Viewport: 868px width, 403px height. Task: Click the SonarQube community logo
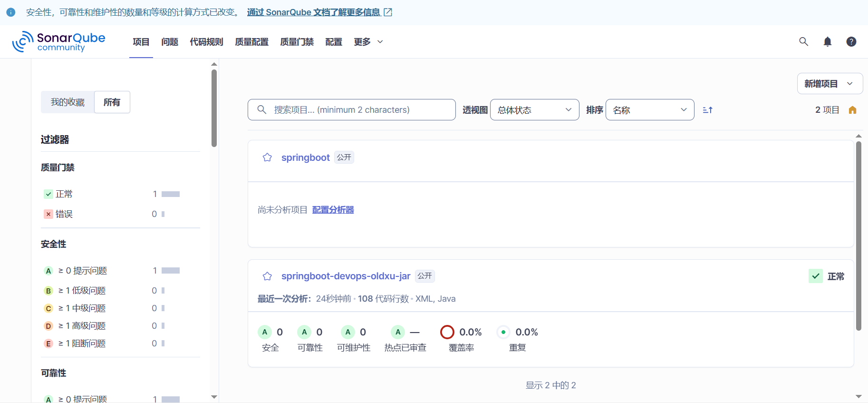[59, 42]
